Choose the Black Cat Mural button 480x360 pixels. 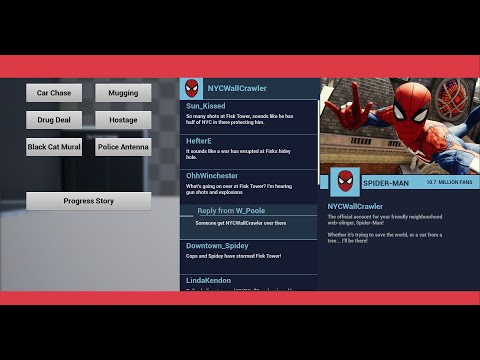point(54,147)
